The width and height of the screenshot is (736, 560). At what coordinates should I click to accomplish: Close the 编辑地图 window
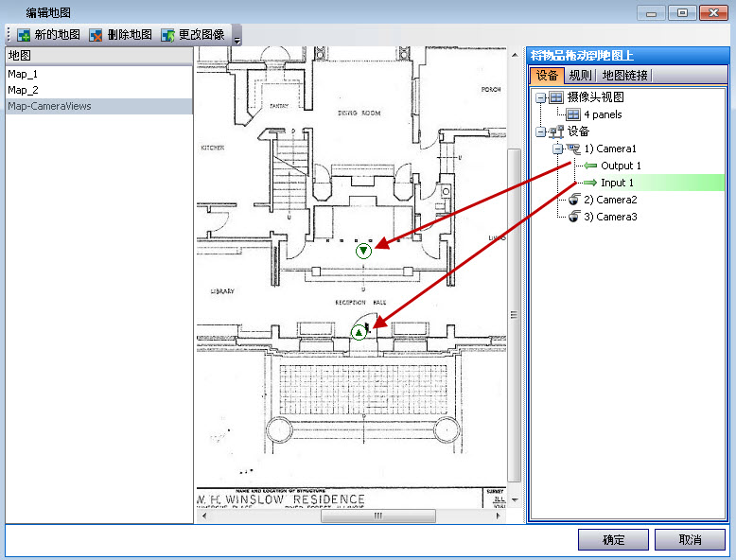(x=713, y=12)
